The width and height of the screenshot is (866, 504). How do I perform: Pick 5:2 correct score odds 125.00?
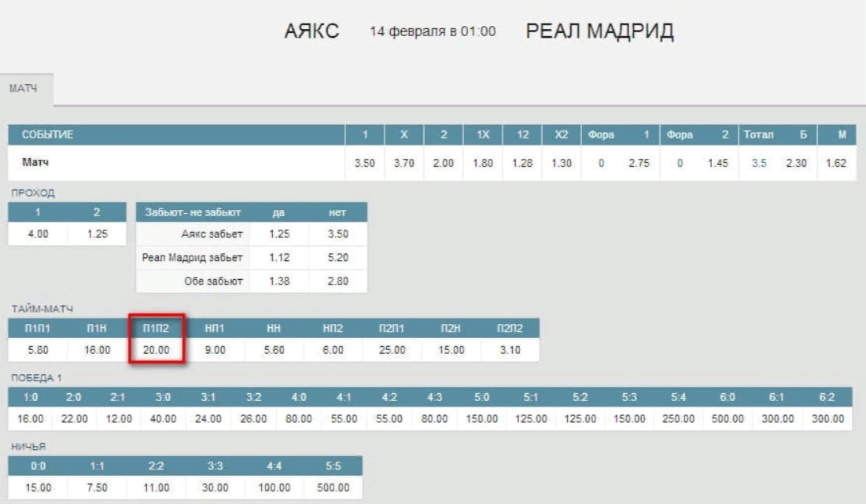tap(580, 419)
